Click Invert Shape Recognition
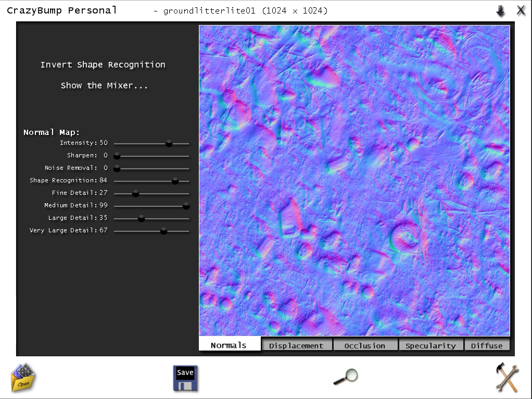The height and width of the screenshot is (399, 532). pyautogui.click(x=103, y=65)
